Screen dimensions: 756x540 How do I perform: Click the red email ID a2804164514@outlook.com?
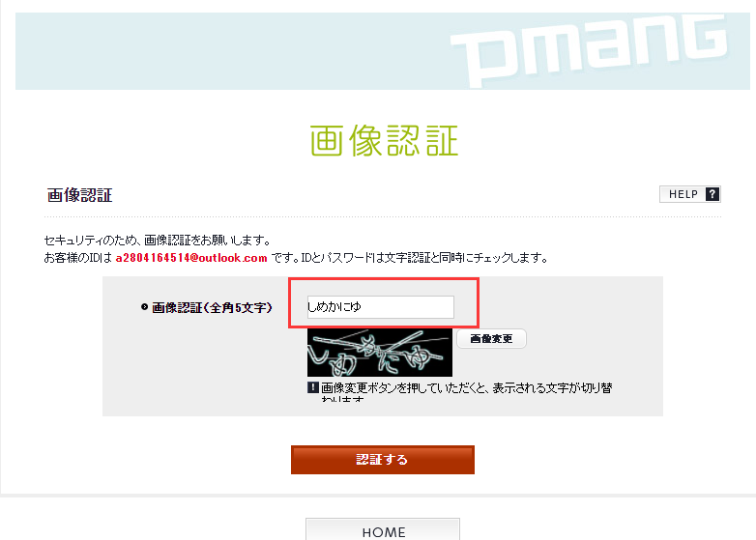[x=190, y=258]
